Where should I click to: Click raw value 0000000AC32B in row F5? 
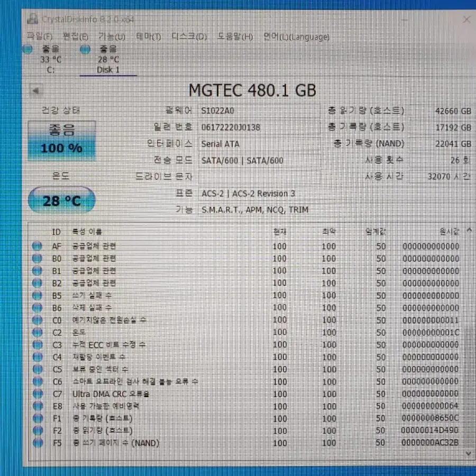pos(430,443)
